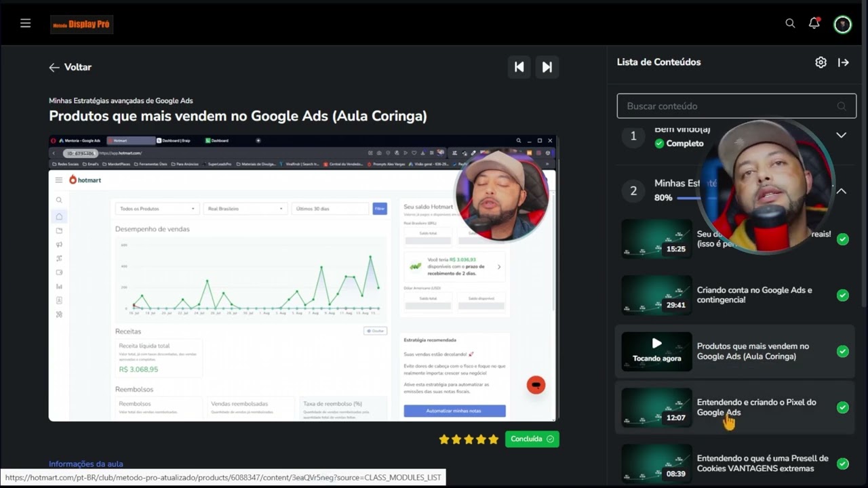Click the magnifier icon in Buscar conteúdo
Viewport: 868px width, 488px height.
[842, 106]
